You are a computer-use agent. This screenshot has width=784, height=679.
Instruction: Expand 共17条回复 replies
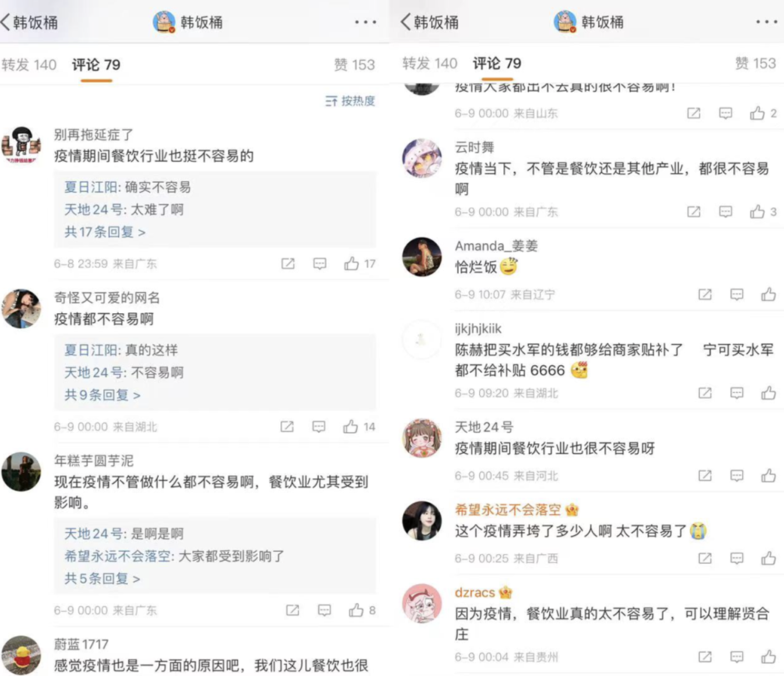click(x=105, y=232)
